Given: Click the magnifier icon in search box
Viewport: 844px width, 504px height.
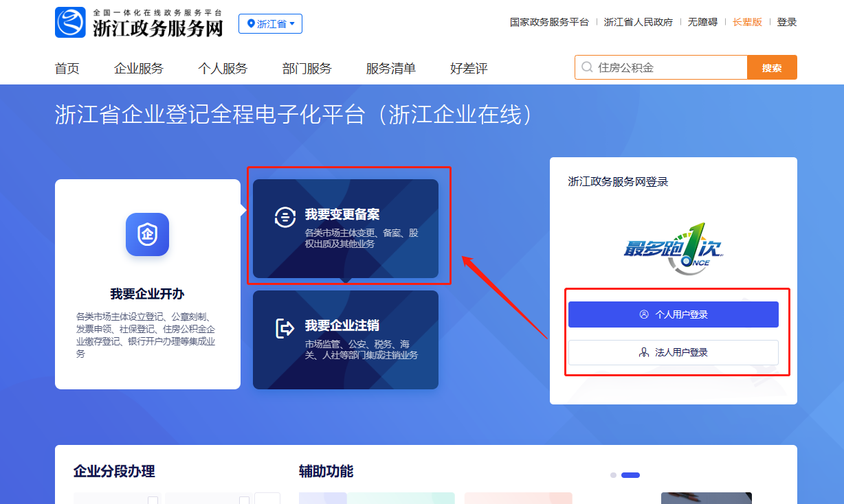Looking at the screenshot, I should tap(587, 67).
